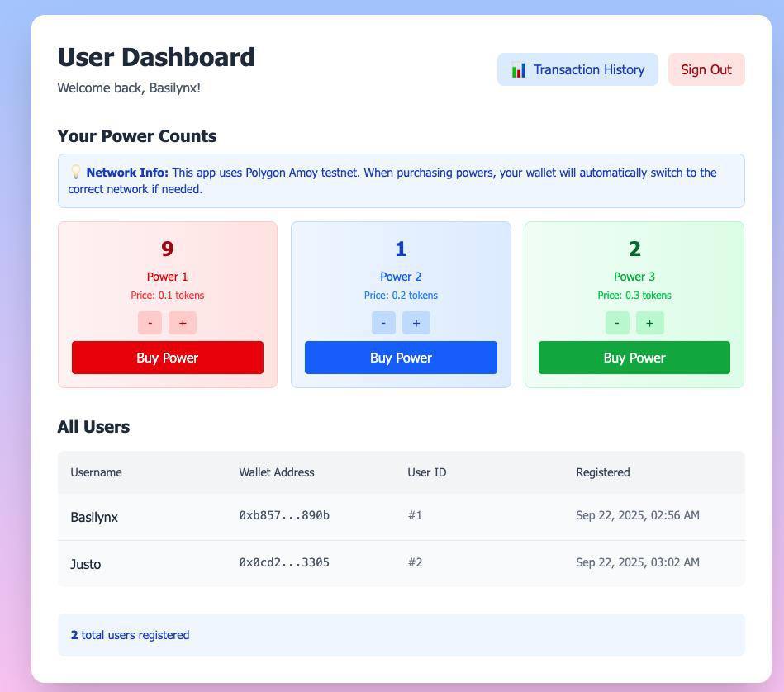Sign Out of the dashboard

(706, 69)
